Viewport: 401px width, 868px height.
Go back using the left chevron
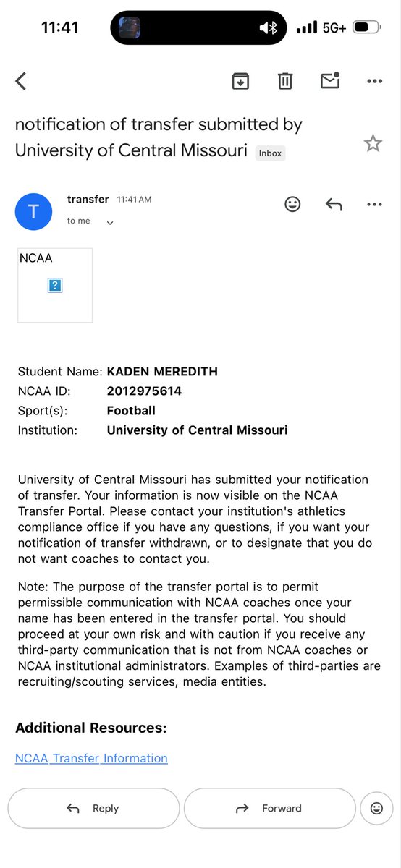coord(21,81)
